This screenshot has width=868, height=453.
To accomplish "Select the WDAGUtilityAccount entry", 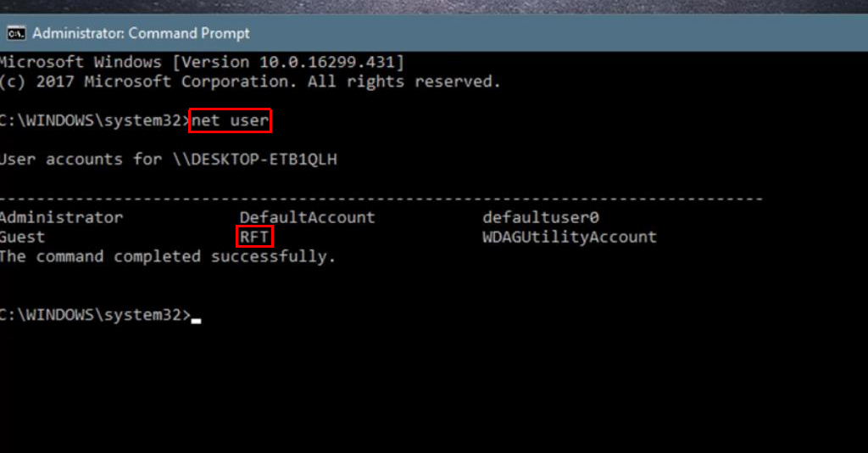I will click(569, 237).
